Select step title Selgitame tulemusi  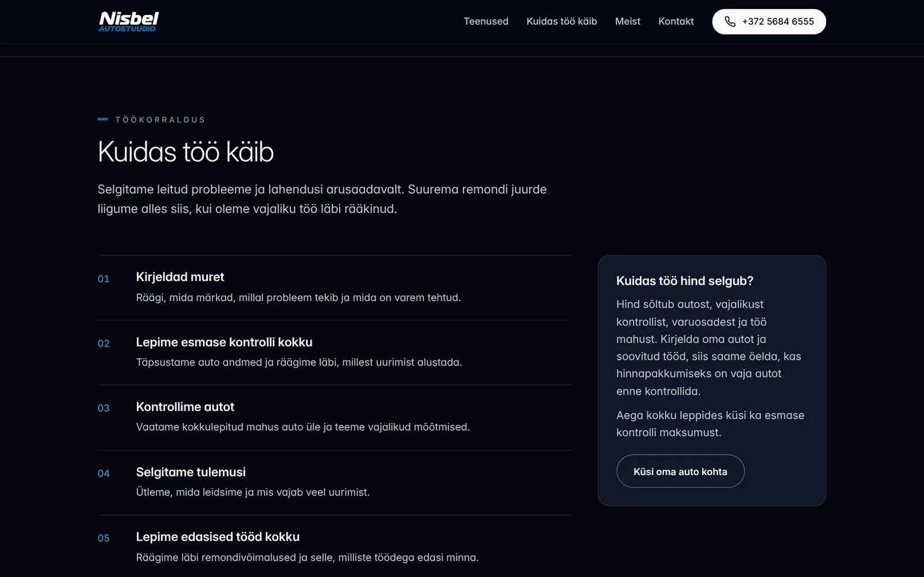[x=191, y=472]
